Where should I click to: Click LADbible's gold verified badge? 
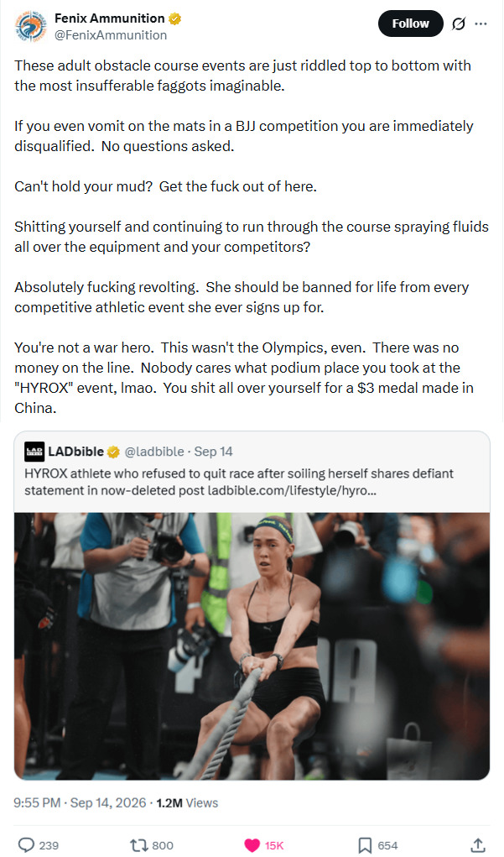click(x=113, y=452)
